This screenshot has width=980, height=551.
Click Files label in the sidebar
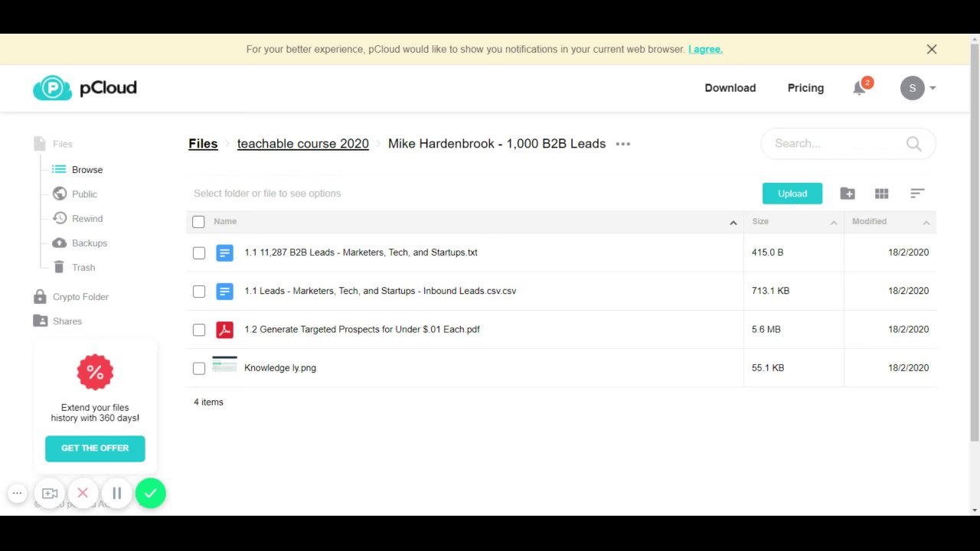pyautogui.click(x=63, y=144)
